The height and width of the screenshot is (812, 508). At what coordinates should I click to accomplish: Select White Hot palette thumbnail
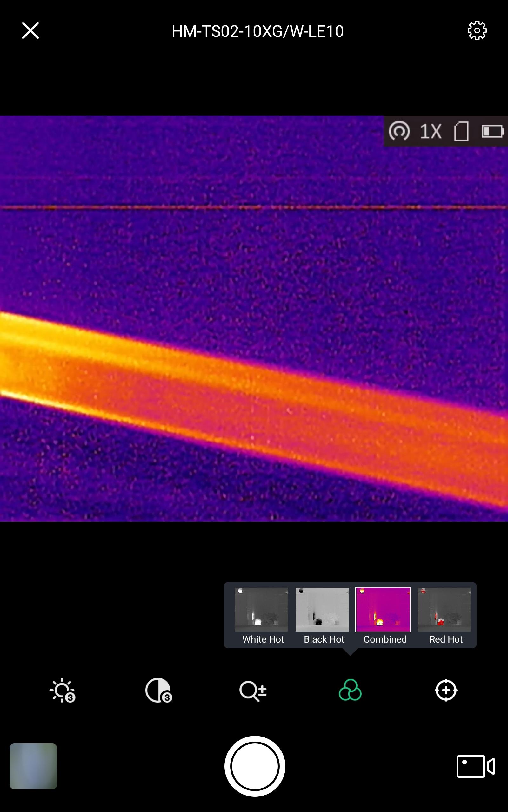pyautogui.click(x=261, y=609)
